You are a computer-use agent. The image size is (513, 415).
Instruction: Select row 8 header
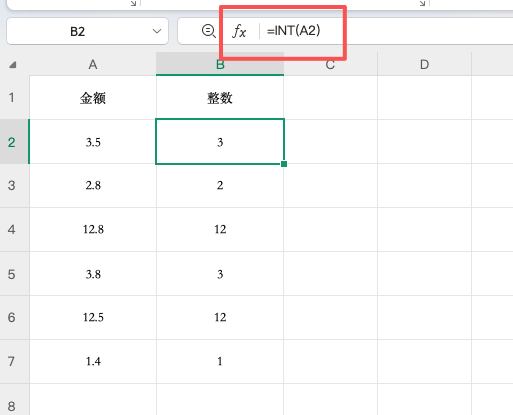click(15, 399)
